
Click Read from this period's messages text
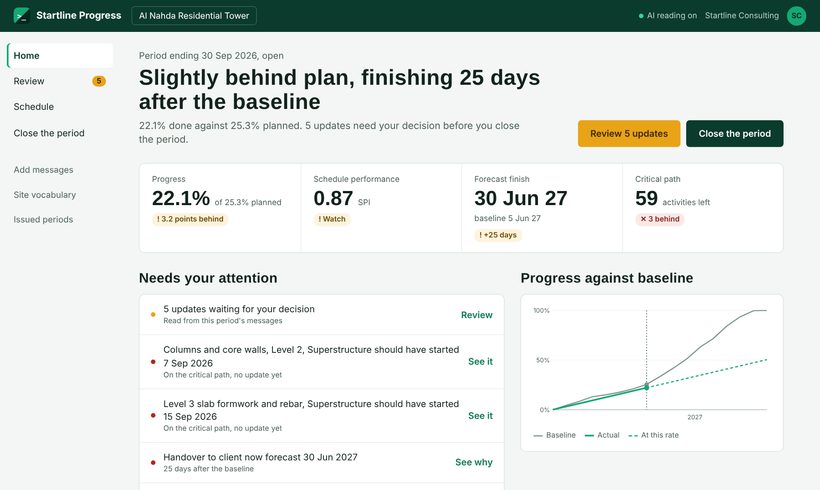[223, 321]
